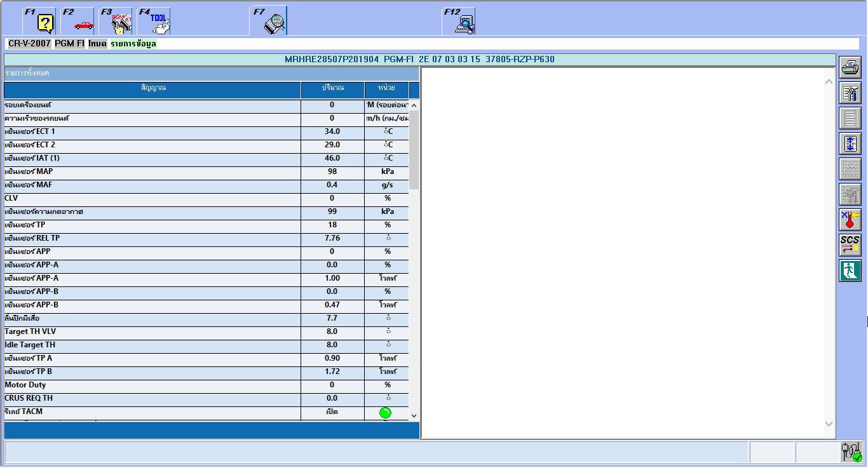Select the F7 data list magnifier icon
Viewport: 868px width, 468px height.
click(268, 21)
